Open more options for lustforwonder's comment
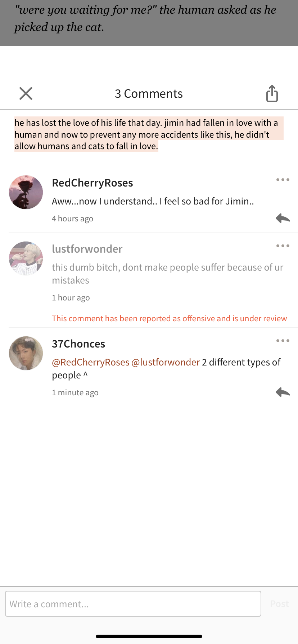This screenshot has width=298, height=644. [283, 246]
